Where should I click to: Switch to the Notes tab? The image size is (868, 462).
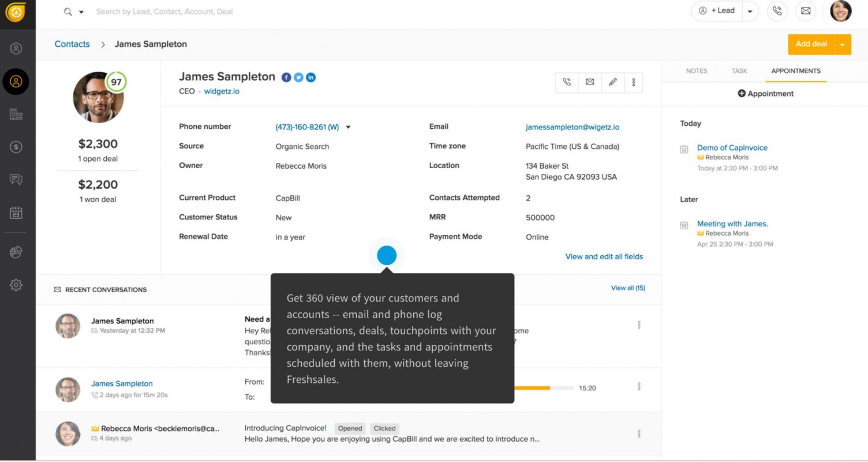click(x=696, y=71)
